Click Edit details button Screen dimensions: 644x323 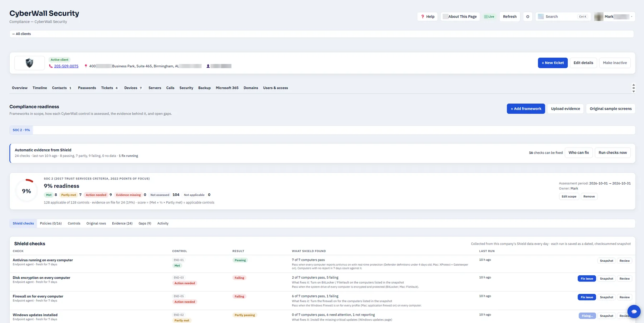pos(583,63)
